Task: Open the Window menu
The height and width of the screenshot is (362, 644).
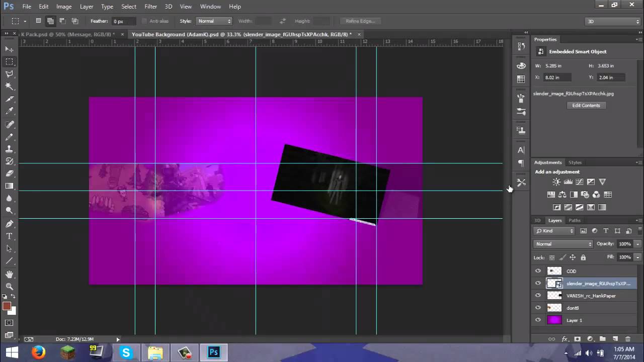Action: [x=210, y=7]
